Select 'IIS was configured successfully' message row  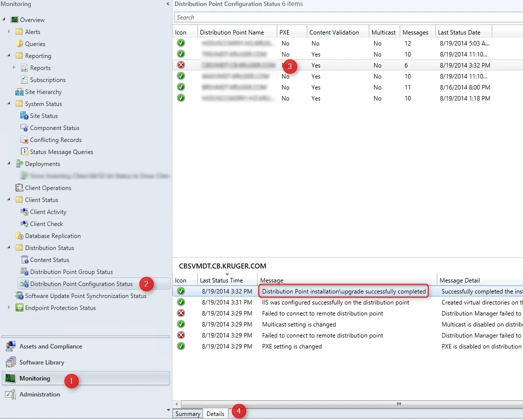pyautogui.click(x=348, y=302)
